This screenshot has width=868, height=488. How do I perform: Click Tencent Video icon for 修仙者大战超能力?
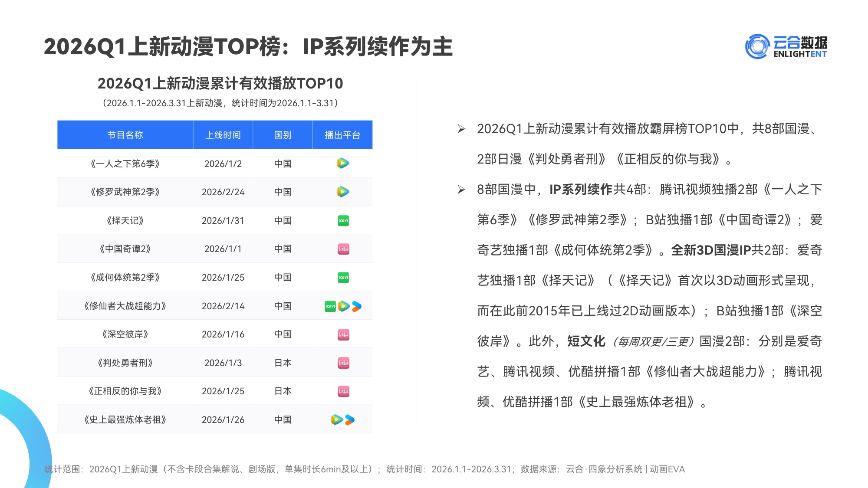(344, 306)
